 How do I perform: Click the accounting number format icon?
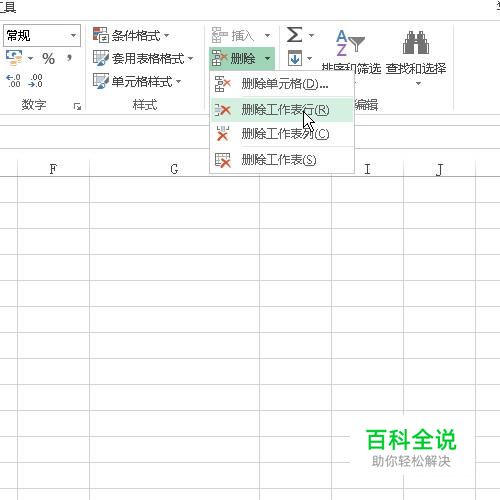coord(14,58)
